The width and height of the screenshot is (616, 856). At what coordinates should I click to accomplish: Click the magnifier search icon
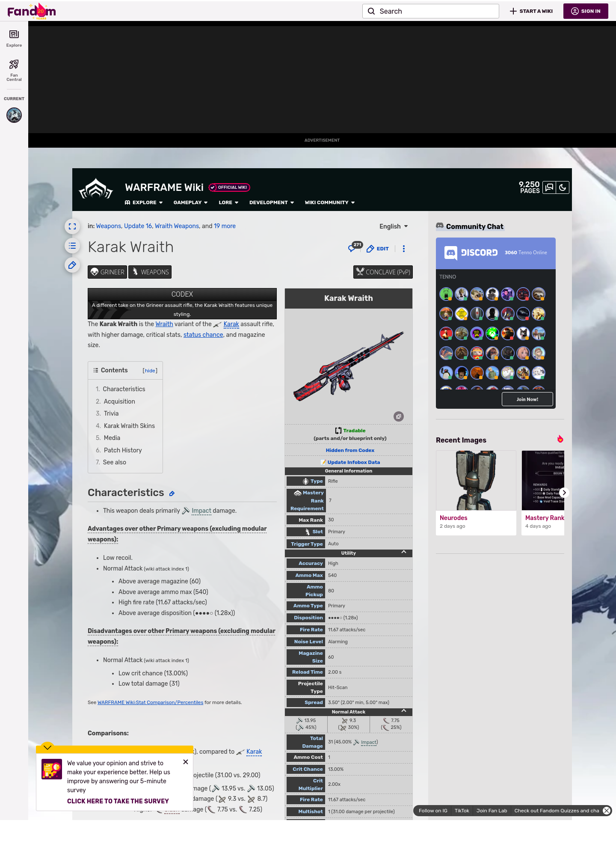click(x=371, y=11)
